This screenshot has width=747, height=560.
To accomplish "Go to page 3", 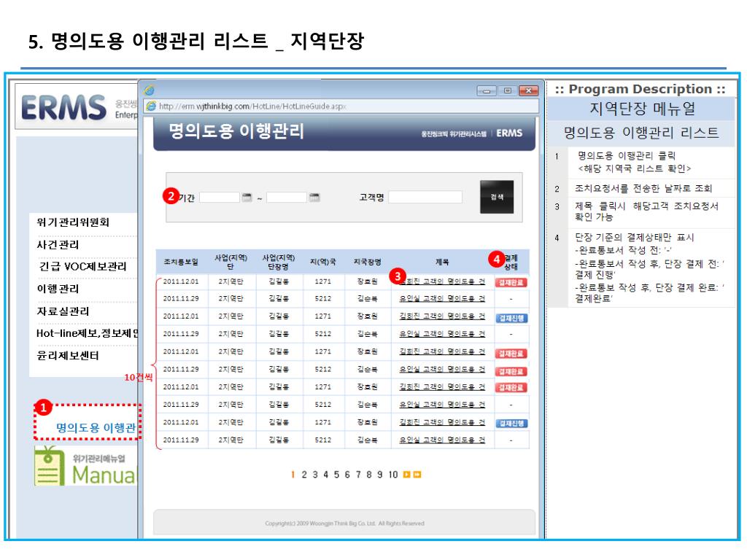I will tap(315, 475).
